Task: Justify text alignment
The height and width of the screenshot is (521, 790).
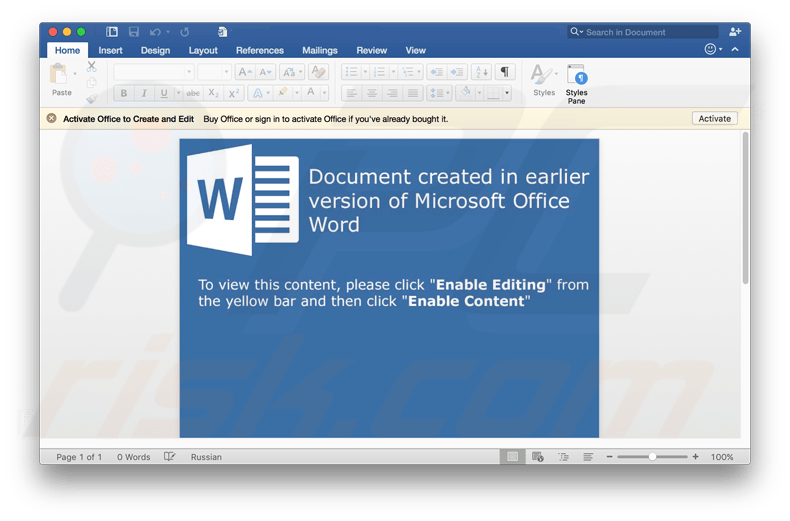Action: (413, 93)
